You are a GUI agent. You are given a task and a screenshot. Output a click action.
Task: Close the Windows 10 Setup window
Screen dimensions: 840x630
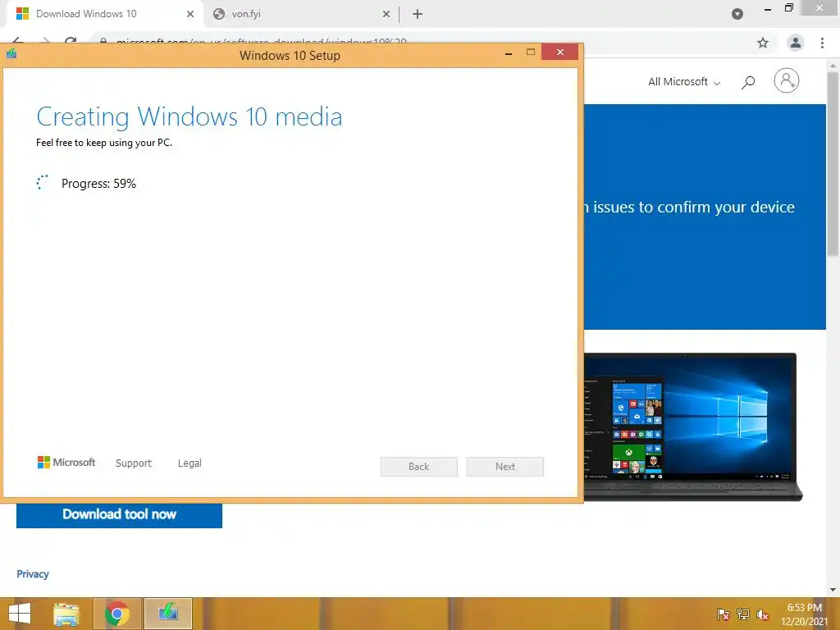pyautogui.click(x=559, y=52)
